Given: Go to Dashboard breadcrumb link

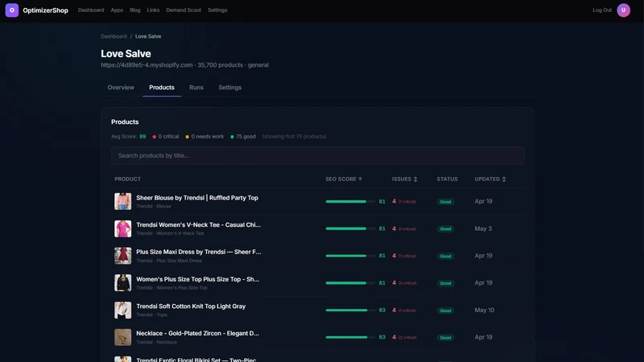Looking at the screenshot, I should (114, 36).
